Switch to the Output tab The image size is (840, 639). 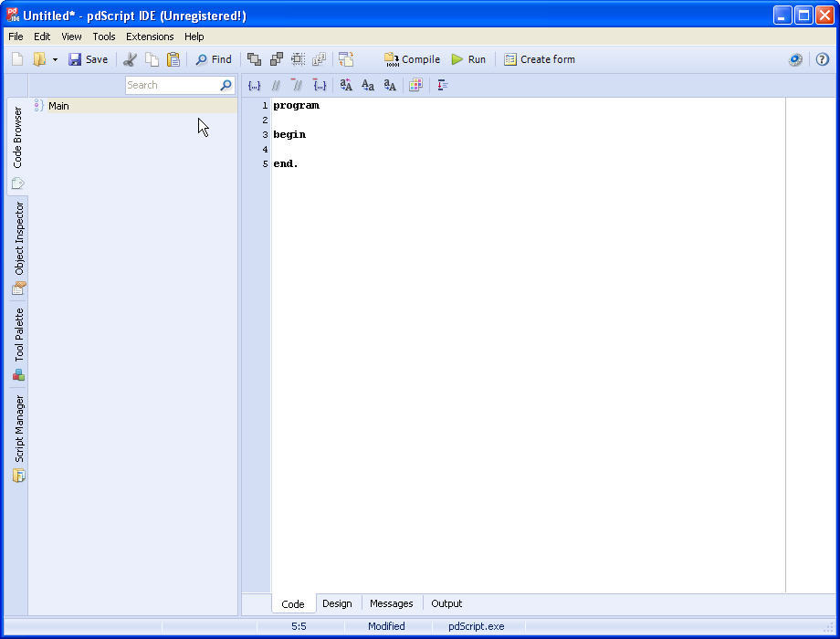tap(446, 603)
